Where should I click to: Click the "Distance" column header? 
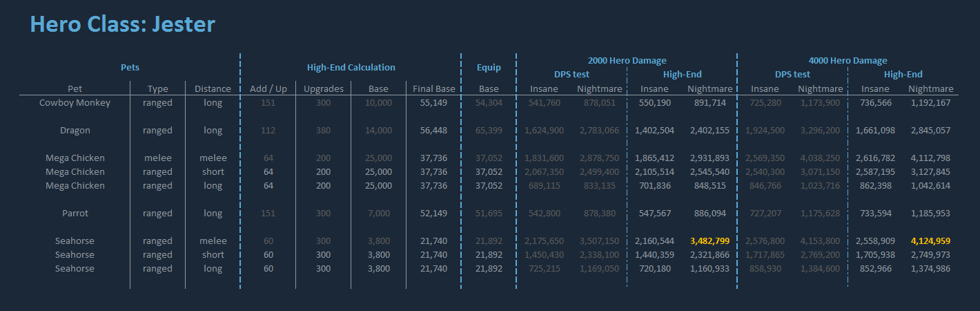pos(213,89)
